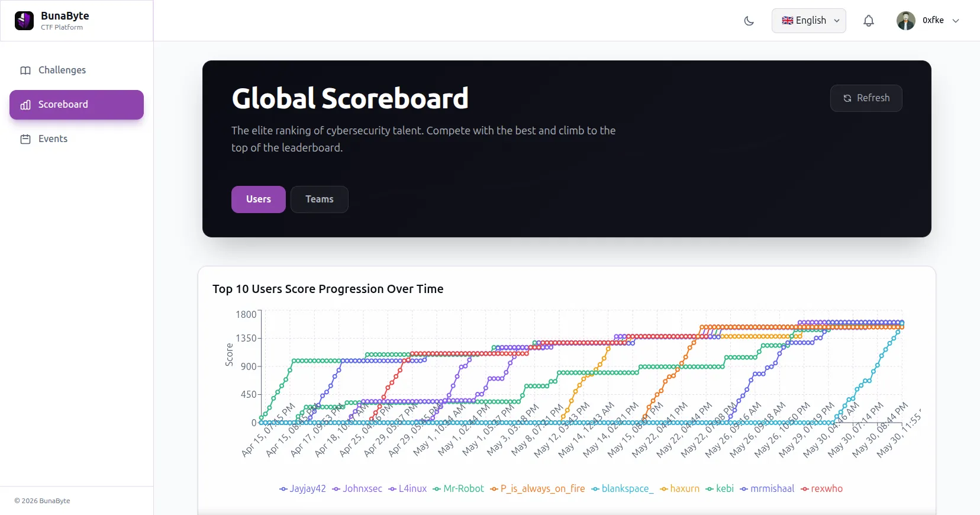Switch to the Users tab
The image size is (980, 515).
pyautogui.click(x=259, y=199)
